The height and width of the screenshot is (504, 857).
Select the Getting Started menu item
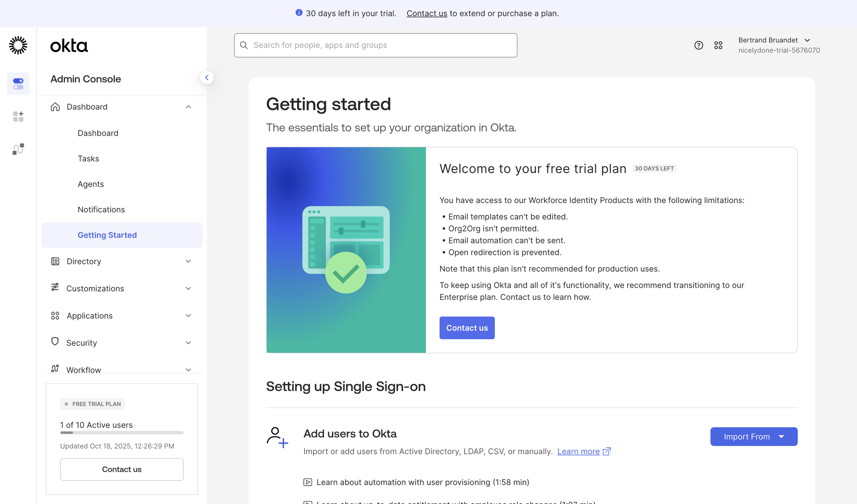(122, 235)
